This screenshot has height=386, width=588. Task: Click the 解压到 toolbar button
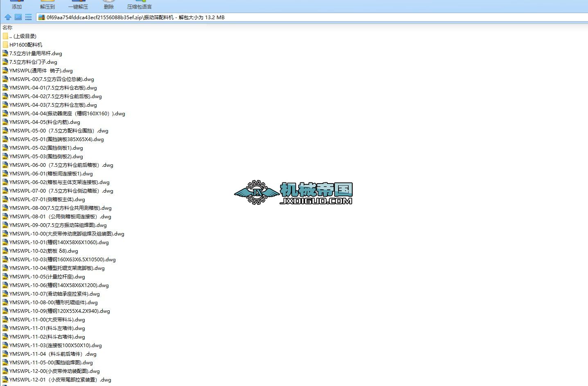pyautogui.click(x=47, y=4)
